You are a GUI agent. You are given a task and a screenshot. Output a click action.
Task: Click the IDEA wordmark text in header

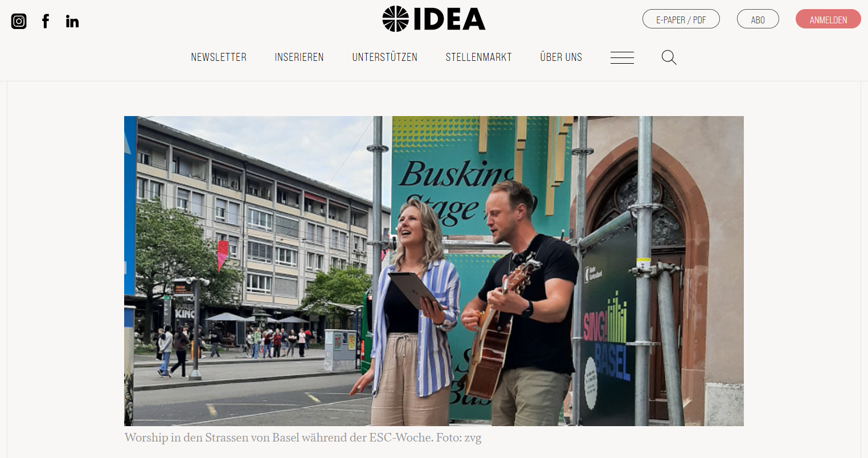point(449,19)
